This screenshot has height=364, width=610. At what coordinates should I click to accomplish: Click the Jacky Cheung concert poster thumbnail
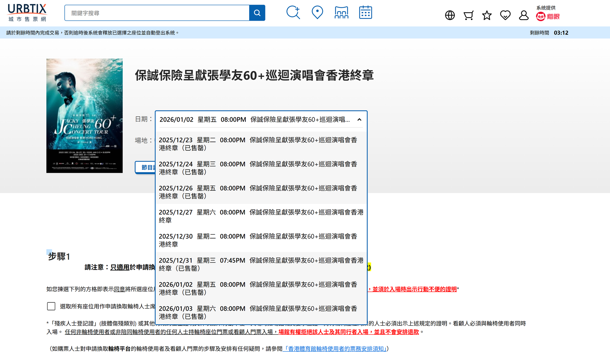(x=84, y=116)
